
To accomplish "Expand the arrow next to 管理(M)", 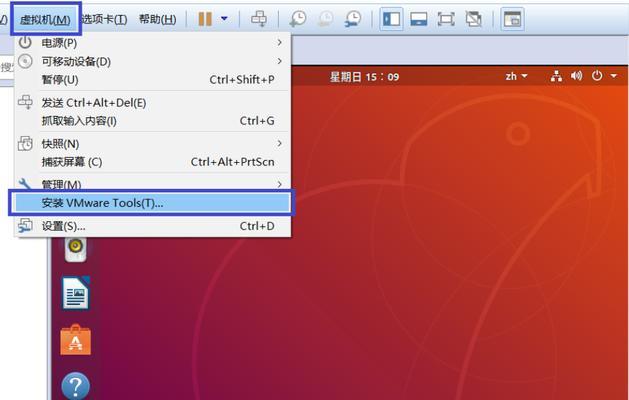I will (279, 184).
